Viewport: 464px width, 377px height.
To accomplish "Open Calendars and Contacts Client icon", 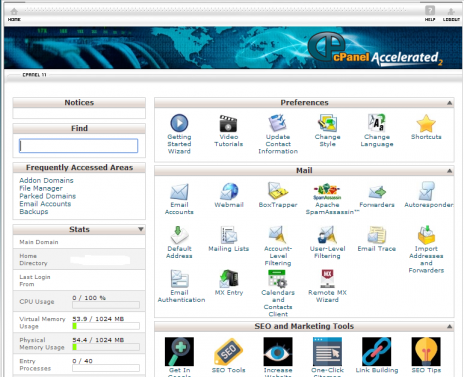I will (x=278, y=279).
